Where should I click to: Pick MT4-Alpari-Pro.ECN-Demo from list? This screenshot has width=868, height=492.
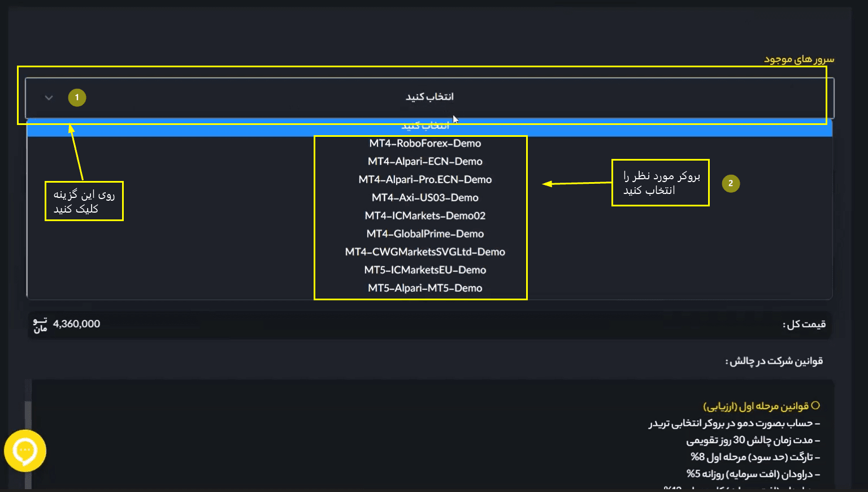[x=425, y=180]
